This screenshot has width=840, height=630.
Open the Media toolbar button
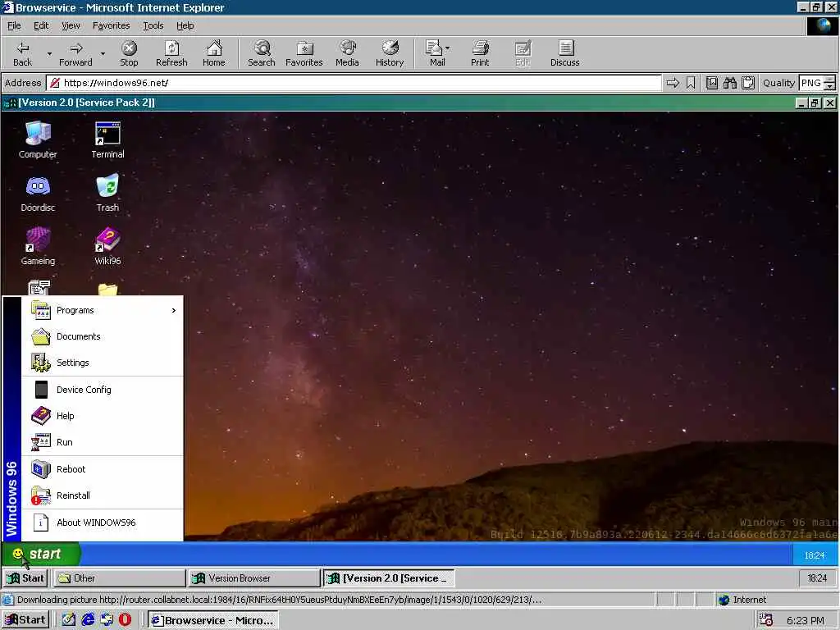347,53
